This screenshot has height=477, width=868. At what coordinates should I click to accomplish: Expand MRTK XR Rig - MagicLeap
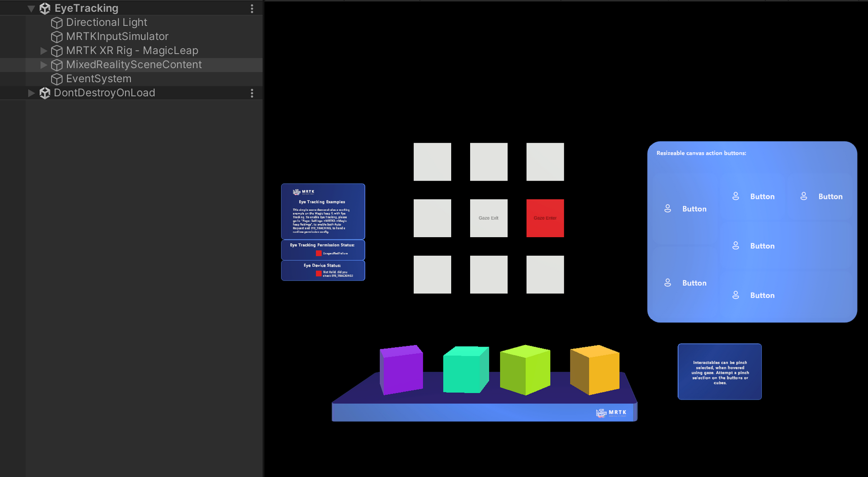pyautogui.click(x=43, y=51)
